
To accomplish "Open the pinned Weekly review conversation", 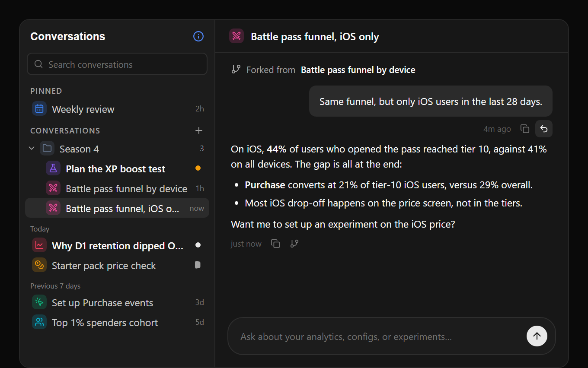I will (x=117, y=109).
